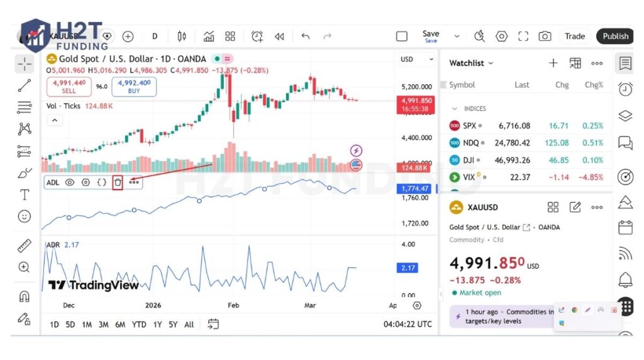
Task: Pick the ruler measure tool
Action: click(25, 245)
